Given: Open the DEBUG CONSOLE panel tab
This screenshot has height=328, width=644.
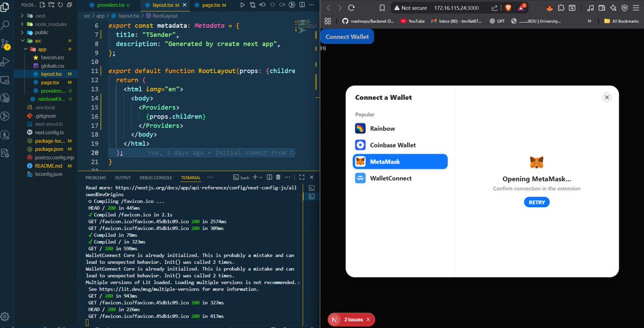Looking at the screenshot, I should point(156,178).
